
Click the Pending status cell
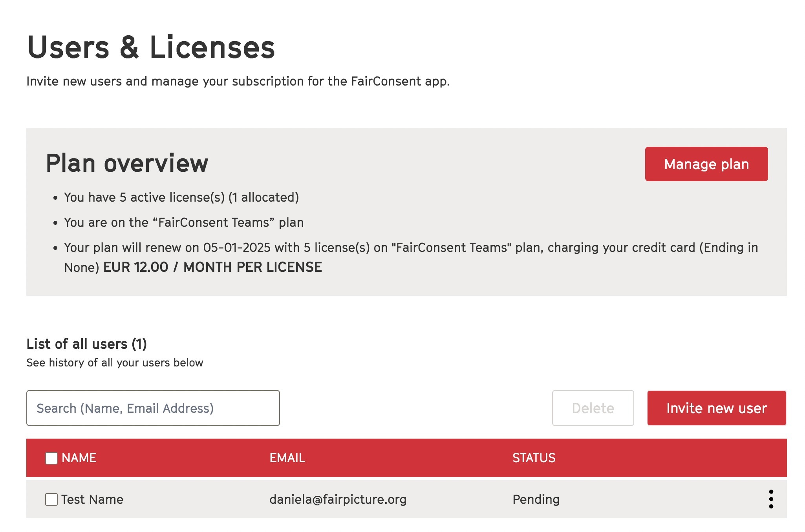[536, 499]
